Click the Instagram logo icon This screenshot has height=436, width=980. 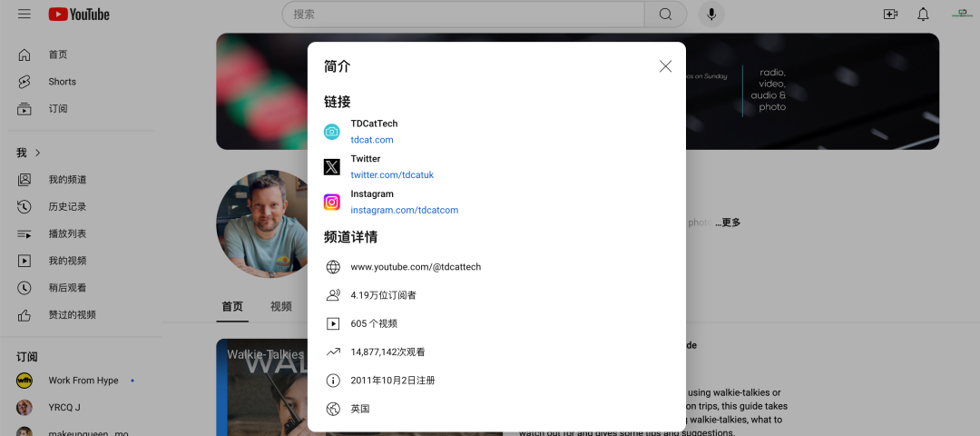click(x=332, y=202)
